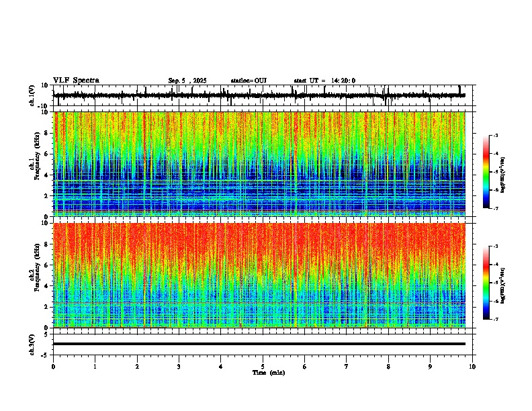Click the time axis tick label "7"

coord(347,367)
